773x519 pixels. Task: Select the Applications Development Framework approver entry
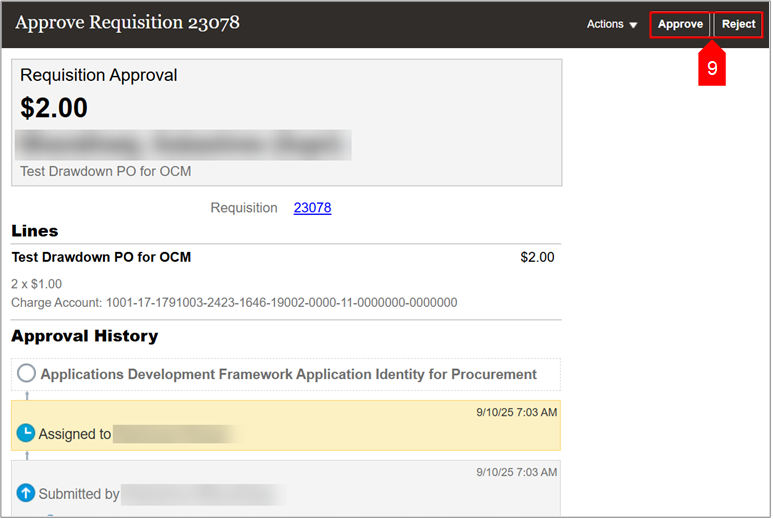pyautogui.click(x=288, y=374)
